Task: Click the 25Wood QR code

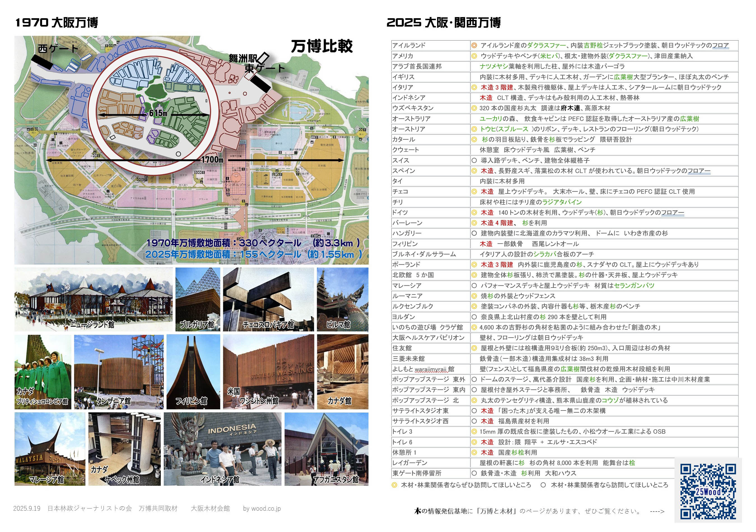Action: click(708, 491)
